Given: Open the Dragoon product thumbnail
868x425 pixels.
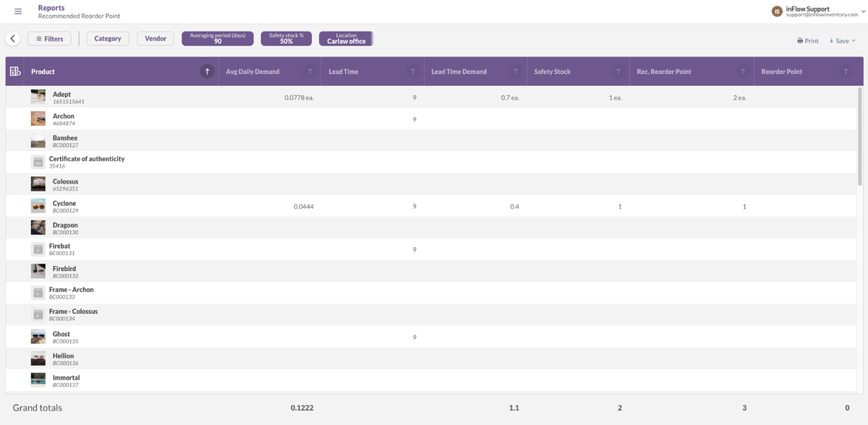Looking at the screenshot, I should point(38,228).
